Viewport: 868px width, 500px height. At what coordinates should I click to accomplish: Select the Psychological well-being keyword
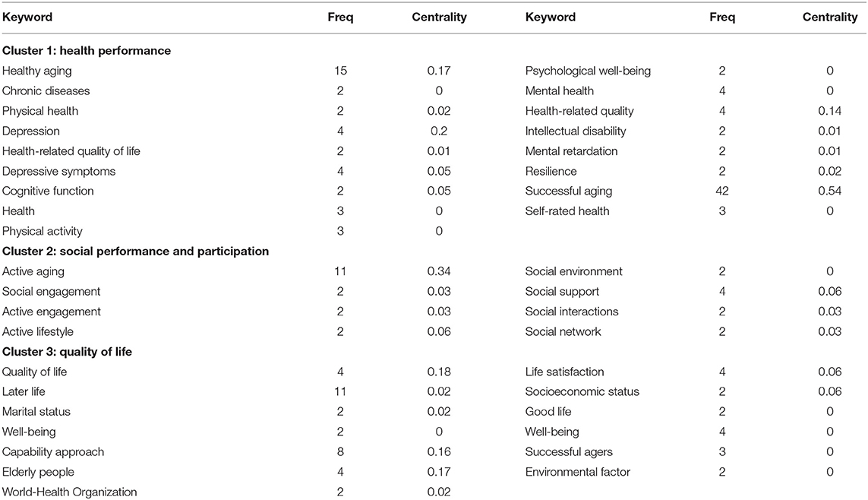[588, 71]
